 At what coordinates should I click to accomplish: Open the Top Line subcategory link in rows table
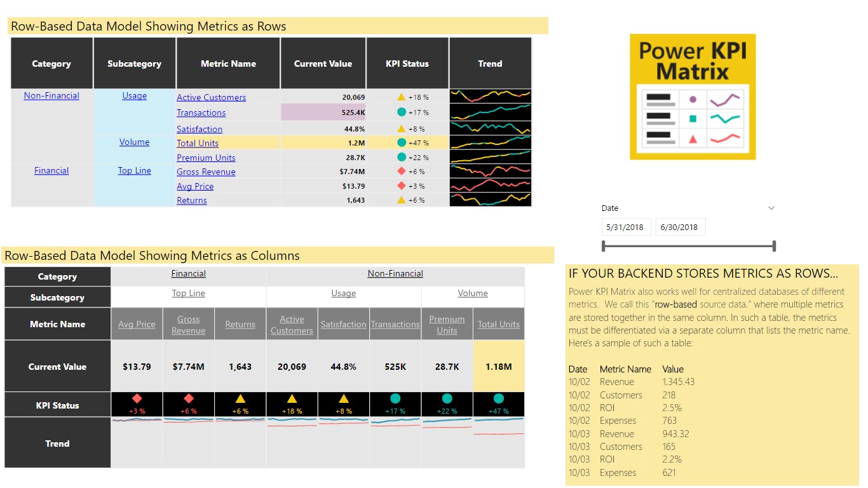click(134, 170)
